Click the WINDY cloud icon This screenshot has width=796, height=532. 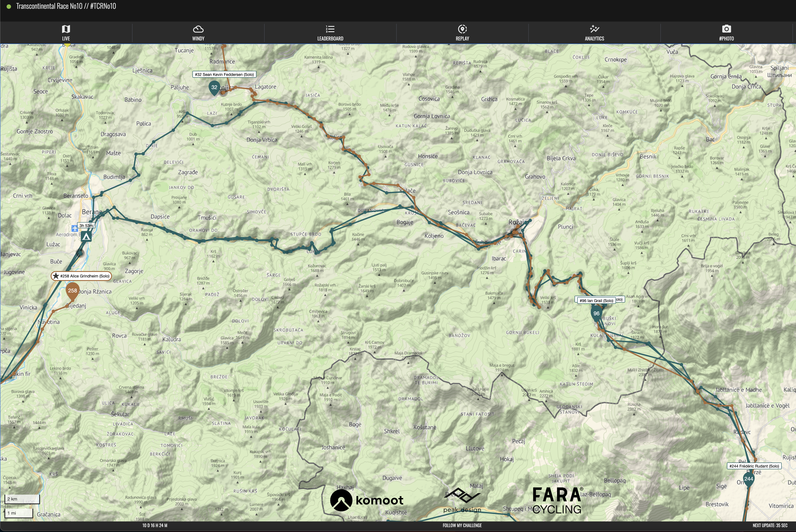pyautogui.click(x=198, y=29)
